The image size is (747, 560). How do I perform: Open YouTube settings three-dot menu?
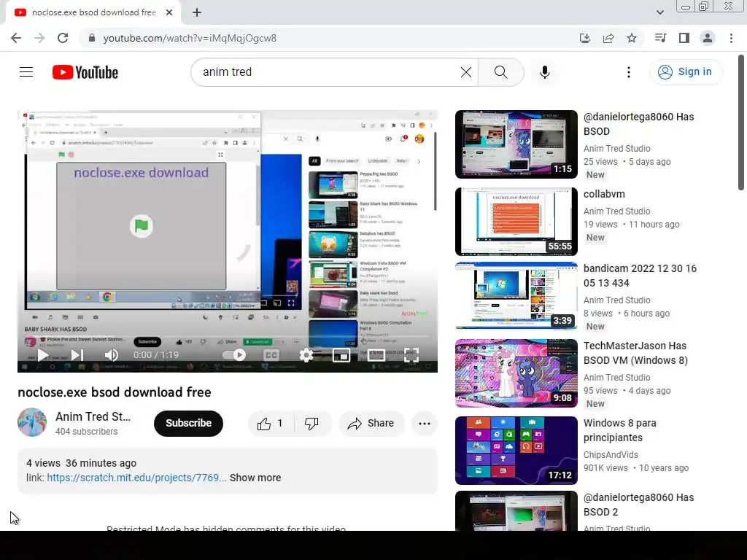coord(629,72)
